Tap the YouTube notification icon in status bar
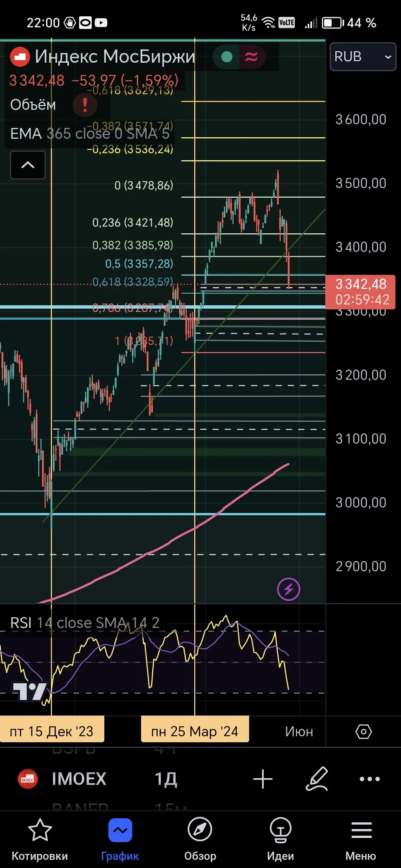The width and height of the screenshot is (401, 868). pos(101,23)
